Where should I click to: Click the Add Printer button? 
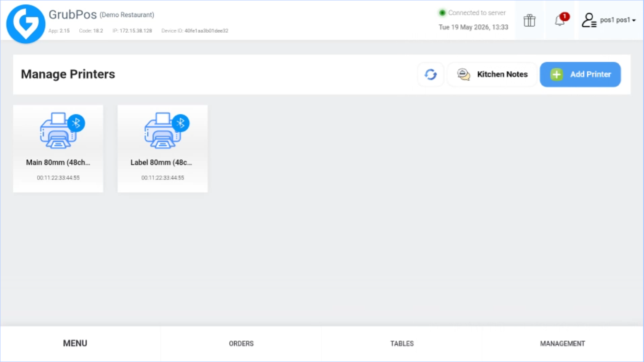point(580,74)
